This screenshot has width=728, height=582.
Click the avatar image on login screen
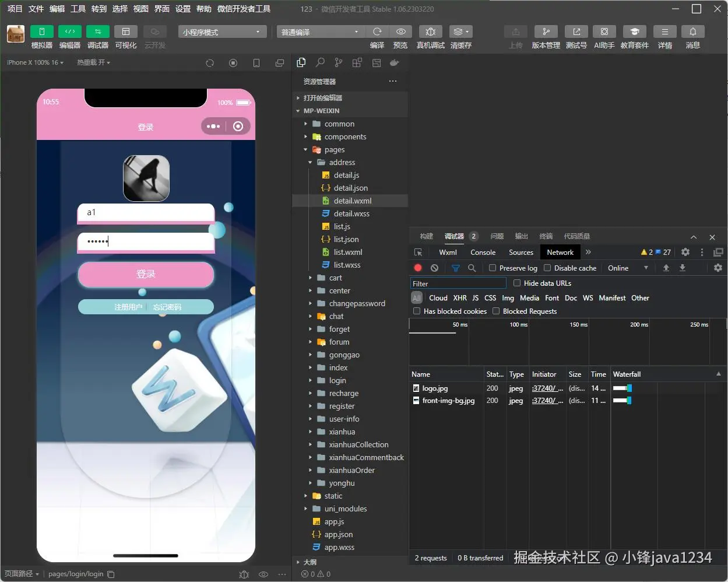click(146, 178)
